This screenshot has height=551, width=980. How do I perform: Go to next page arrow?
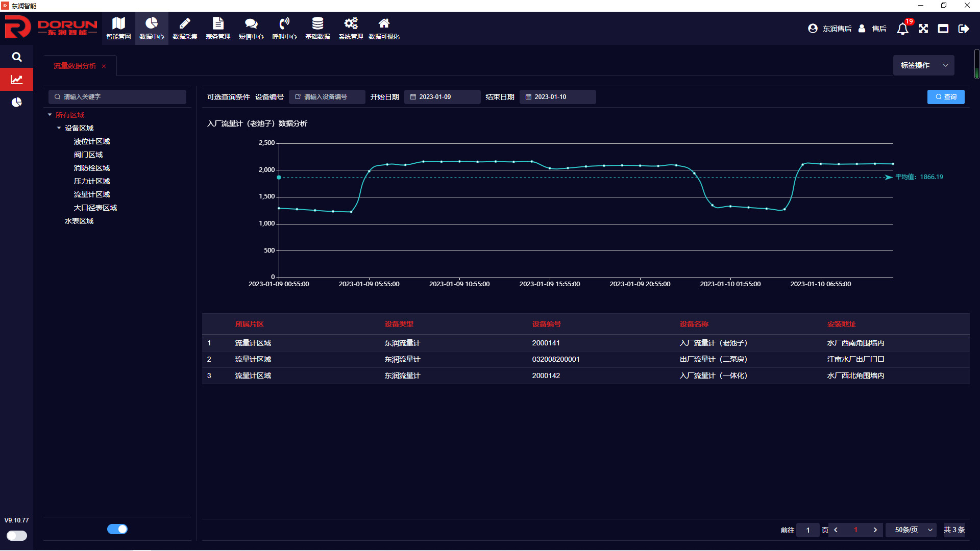[875, 530]
